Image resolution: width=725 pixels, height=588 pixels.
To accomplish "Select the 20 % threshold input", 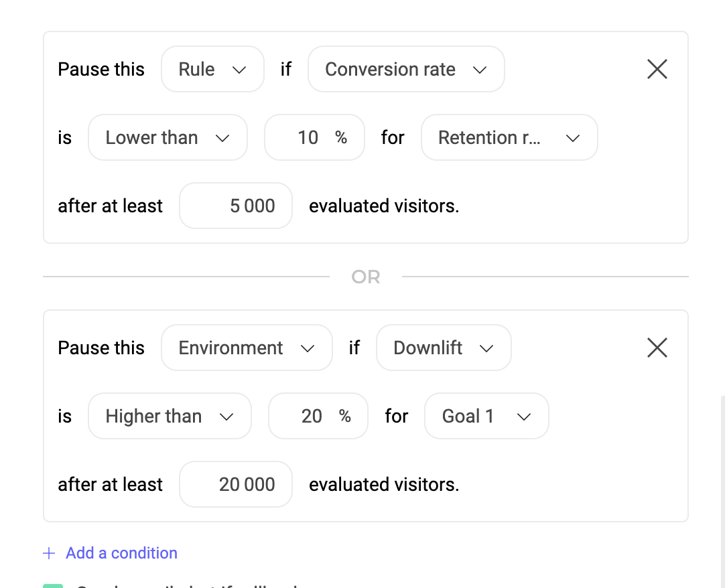I will pos(312,417).
